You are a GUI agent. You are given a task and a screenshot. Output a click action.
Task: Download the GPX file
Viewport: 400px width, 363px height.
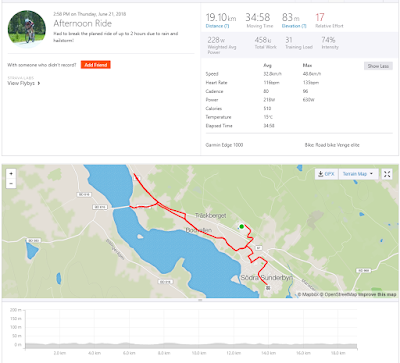click(x=326, y=174)
